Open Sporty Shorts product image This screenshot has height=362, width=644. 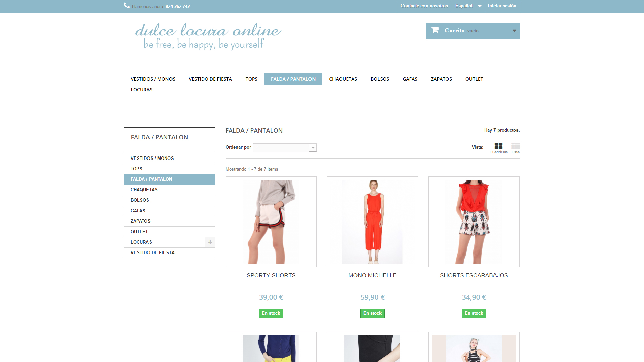tap(271, 222)
